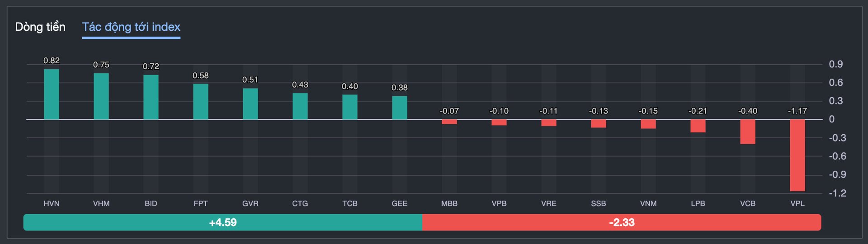Viewport: 868px width, 244px height.
Task: Click the 0.43 value above CTG
Action: click(x=300, y=84)
